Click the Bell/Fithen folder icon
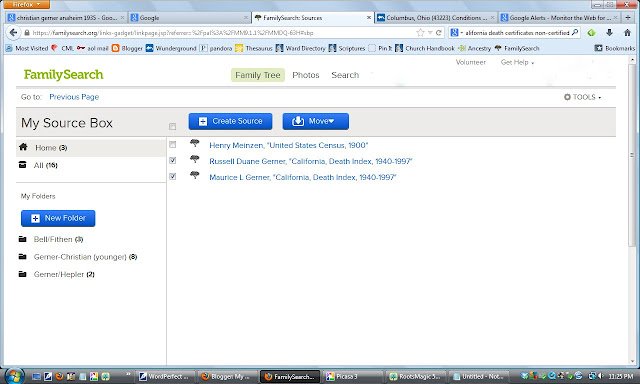Image resolution: width=640 pixels, height=384 pixels. (x=22, y=239)
